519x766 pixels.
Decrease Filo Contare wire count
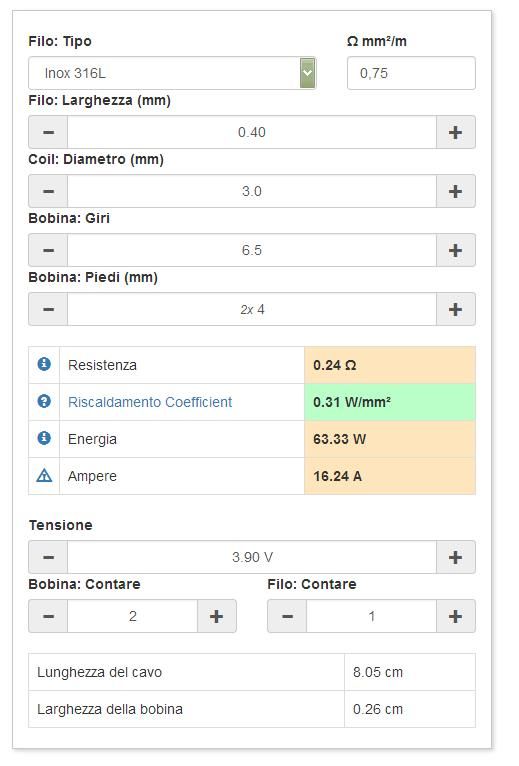287,617
